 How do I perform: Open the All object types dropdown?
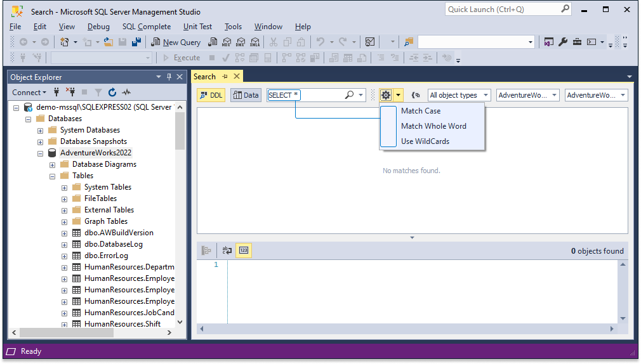pos(459,95)
